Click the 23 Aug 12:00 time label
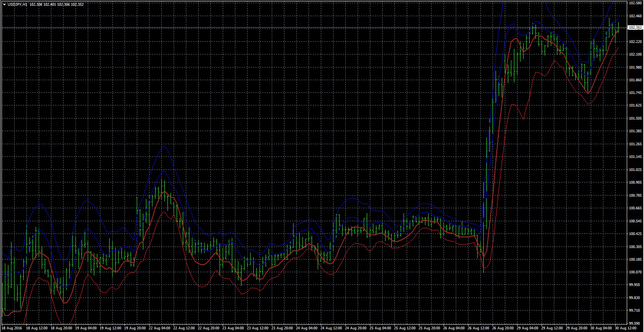 (258, 329)
